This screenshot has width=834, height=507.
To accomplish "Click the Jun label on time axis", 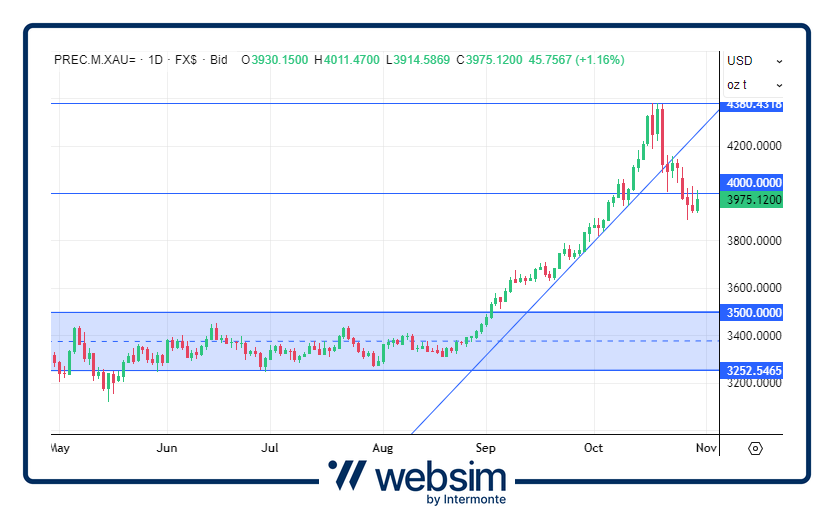I will click(167, 448).
